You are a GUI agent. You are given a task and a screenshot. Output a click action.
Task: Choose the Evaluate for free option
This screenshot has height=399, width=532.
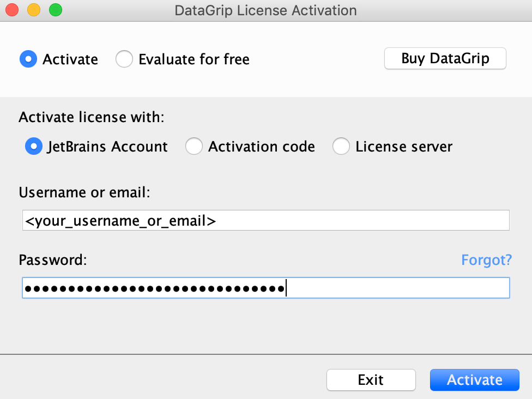tap(124, 59)
